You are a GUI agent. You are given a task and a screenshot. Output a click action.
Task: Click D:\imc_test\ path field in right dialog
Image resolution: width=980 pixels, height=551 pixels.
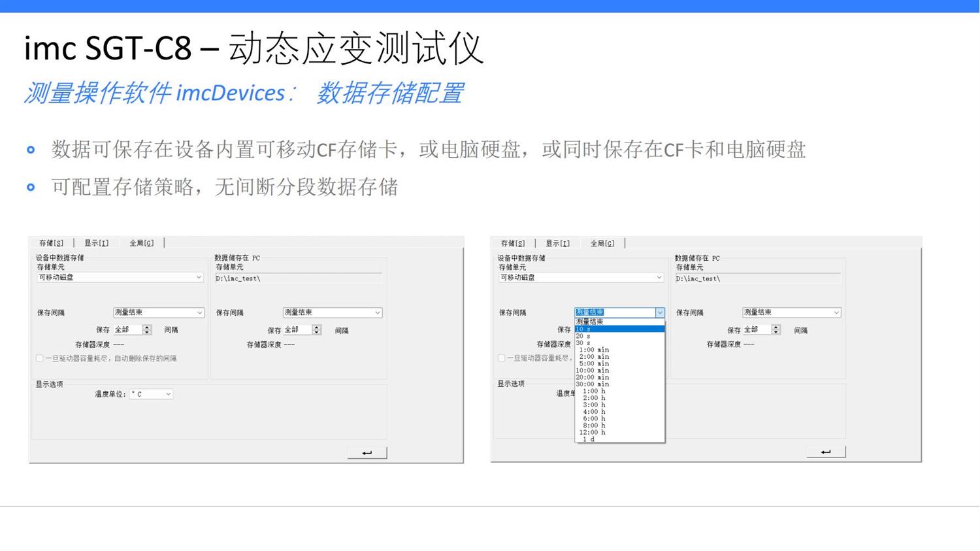point(758,278)
